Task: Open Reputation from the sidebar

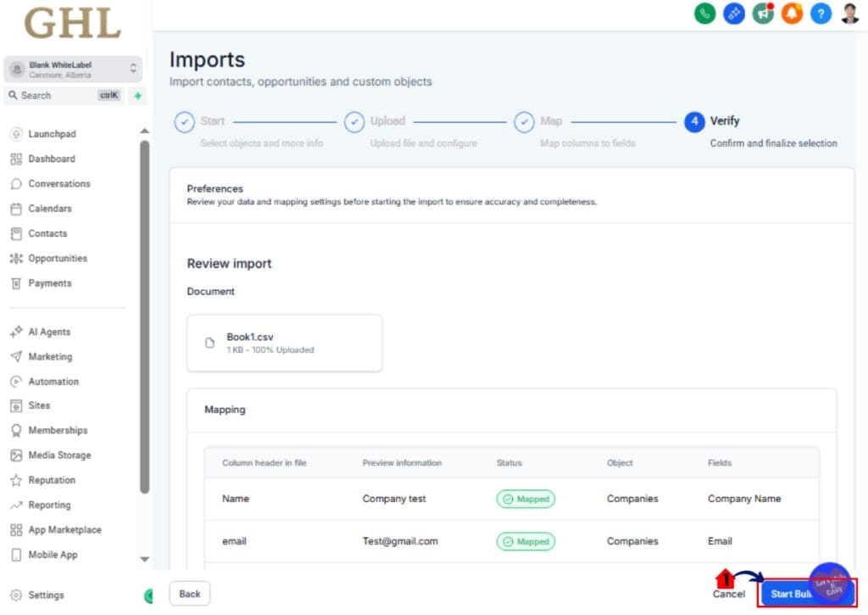Action: tap(51, 480)
